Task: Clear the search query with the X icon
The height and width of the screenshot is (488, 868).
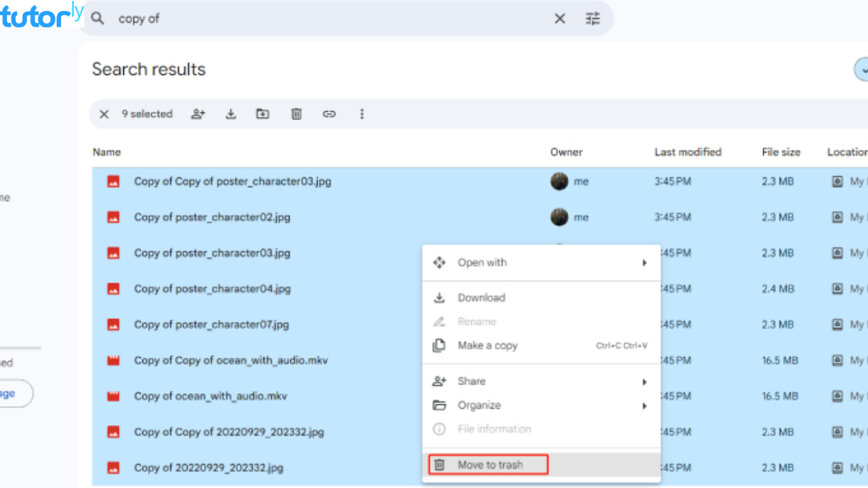Action: coord(559,18)
